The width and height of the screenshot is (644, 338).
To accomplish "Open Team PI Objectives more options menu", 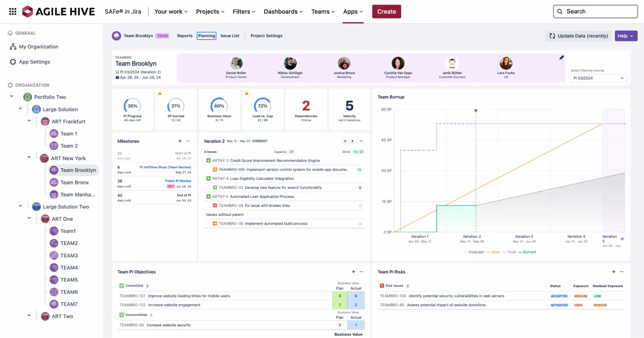I will 362,272.
